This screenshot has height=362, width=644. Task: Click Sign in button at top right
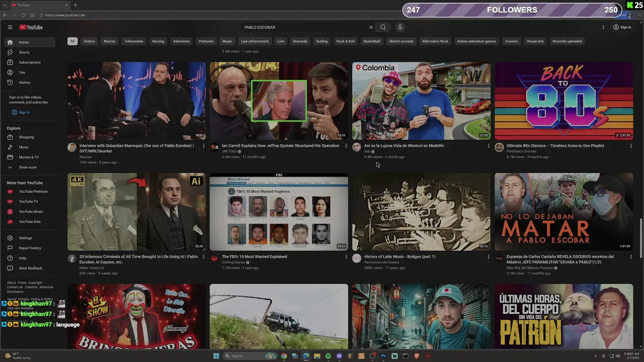pos(622,27)
